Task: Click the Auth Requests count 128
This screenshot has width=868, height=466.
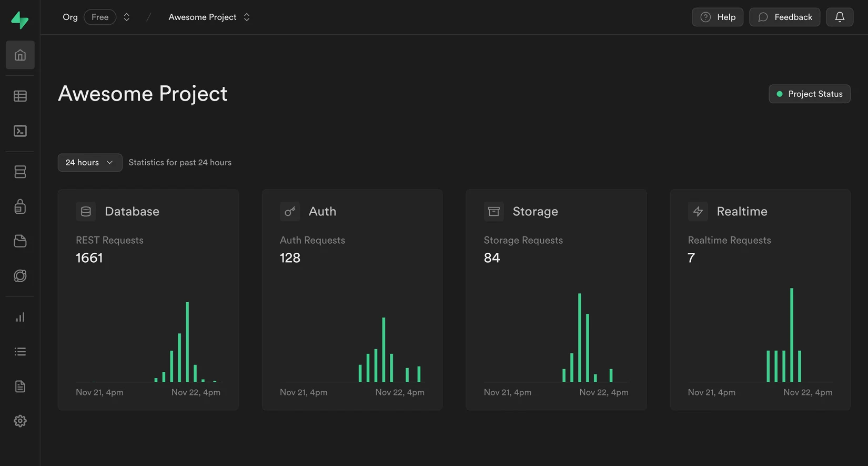Action: 290,257
